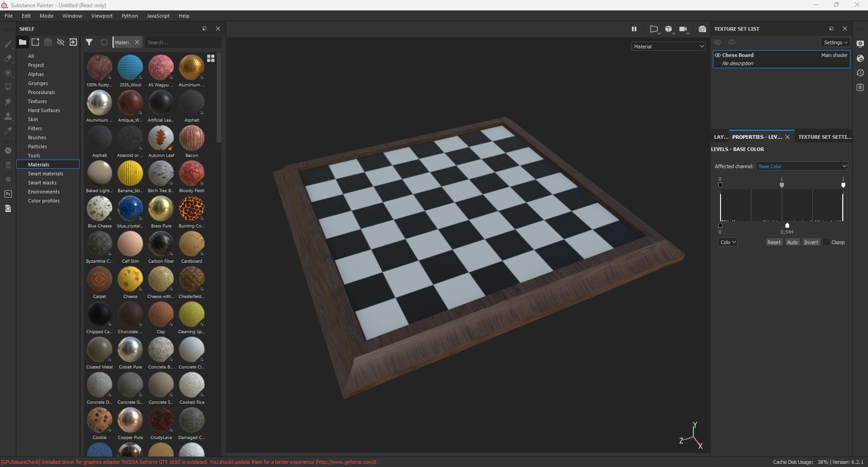Open the Colo levels channel dropdown
Image resolution: width=868 pixels, height=467 pixels.
(728, 242)
